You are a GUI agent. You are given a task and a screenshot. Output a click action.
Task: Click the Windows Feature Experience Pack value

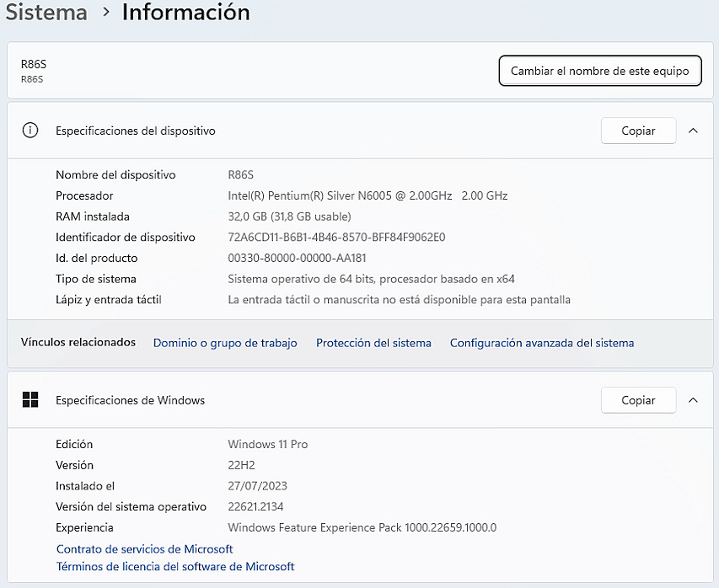(x=362, y=527)
